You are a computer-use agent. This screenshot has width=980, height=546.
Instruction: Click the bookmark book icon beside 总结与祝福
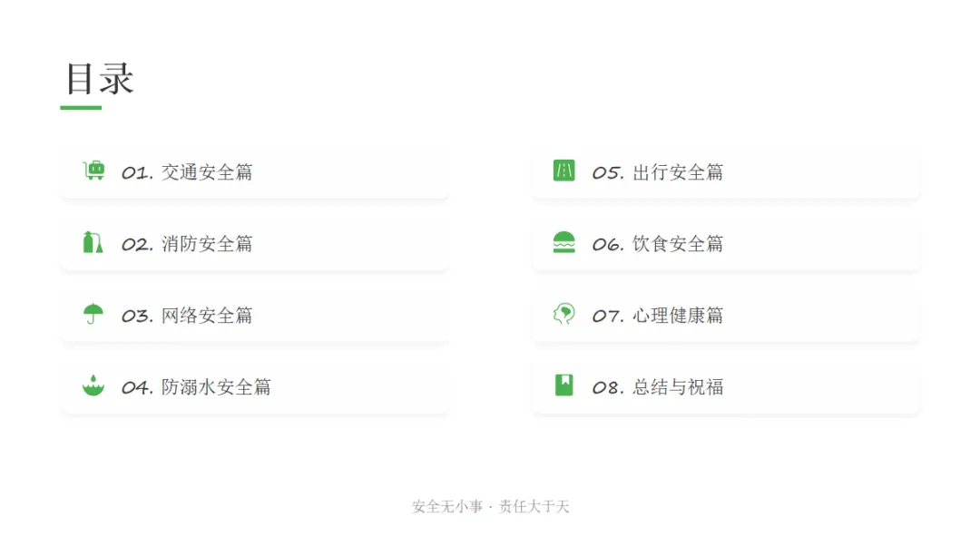coord(563,385)
